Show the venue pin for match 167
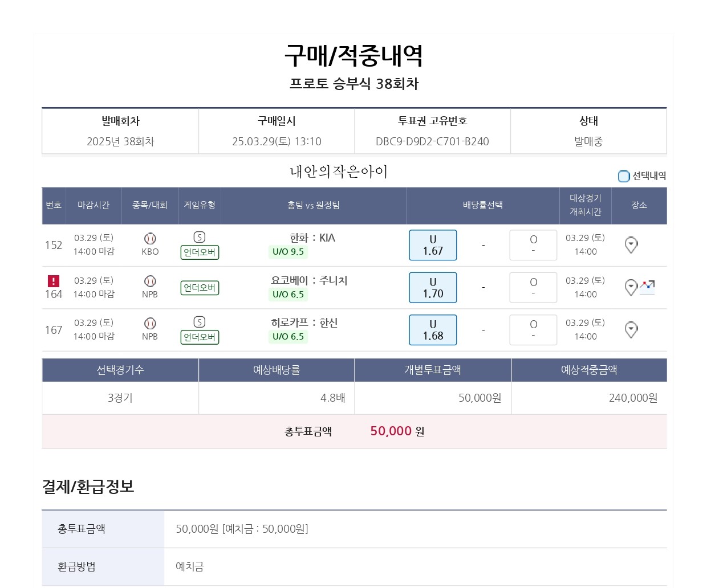This screenshot has height=588, width=707. click(631, 330)
